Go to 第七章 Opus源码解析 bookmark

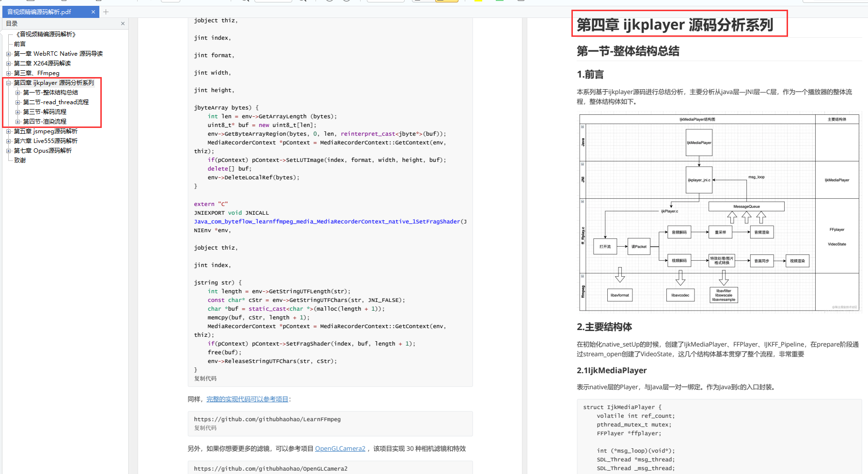(43, 151)
